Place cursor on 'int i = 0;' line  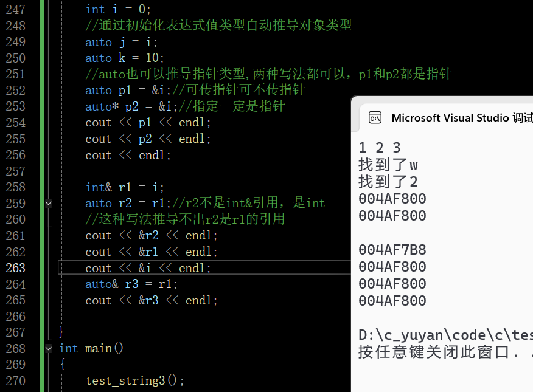coord(118,10)
